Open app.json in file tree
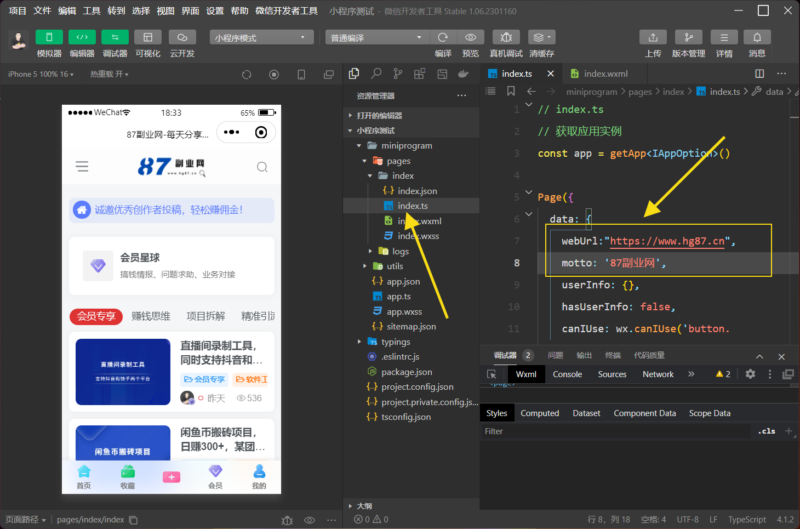Screen dimensions: 800x529 pyautogui.click(x=403, y=281)
